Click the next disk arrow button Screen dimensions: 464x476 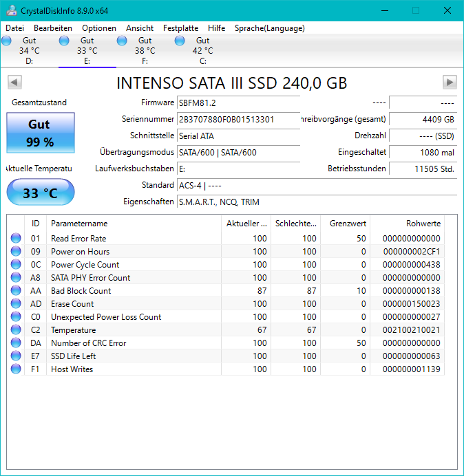click(x=450, y=83)
